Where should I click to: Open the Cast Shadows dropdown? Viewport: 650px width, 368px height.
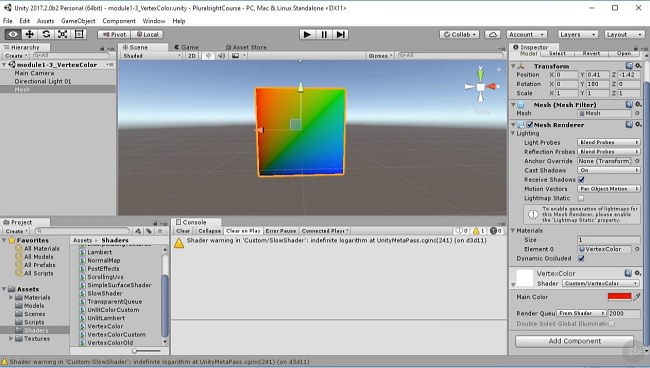coord(609,170)
